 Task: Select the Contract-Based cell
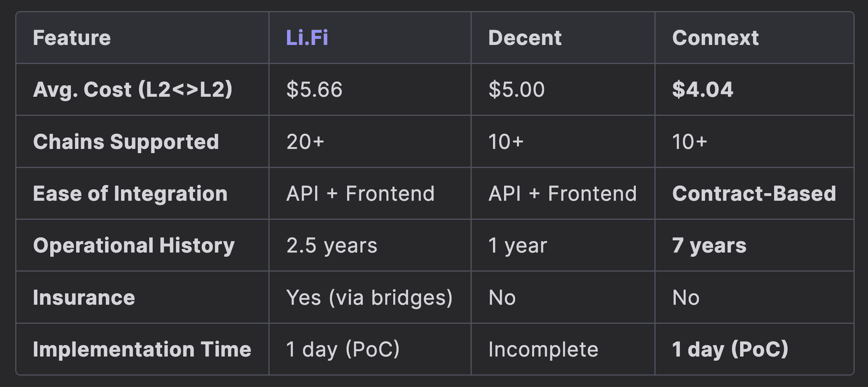754,193
